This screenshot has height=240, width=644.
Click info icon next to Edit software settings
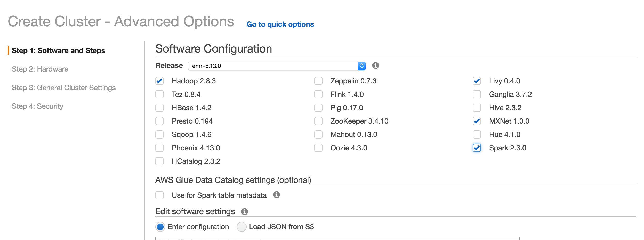(x=244, y=212)
